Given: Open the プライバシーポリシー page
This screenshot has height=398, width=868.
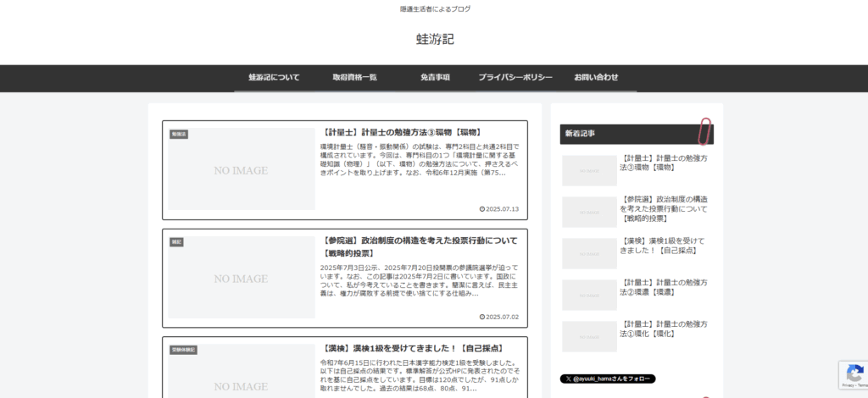Looking at the screenshot, I should (515, 77).
